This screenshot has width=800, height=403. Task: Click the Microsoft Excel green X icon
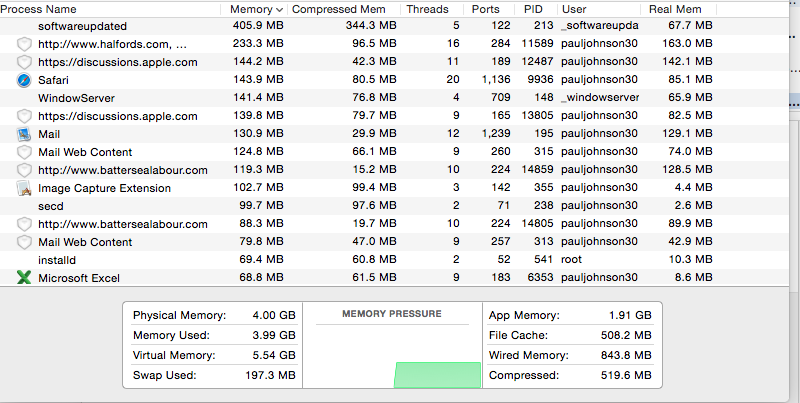tap(24, 278)
